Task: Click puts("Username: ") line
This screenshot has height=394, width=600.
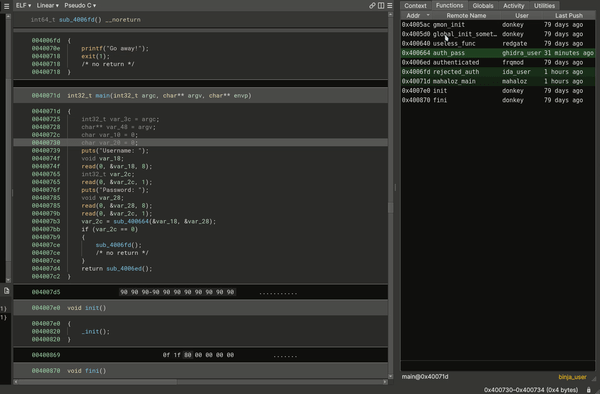Action: (x=115, y=151)
